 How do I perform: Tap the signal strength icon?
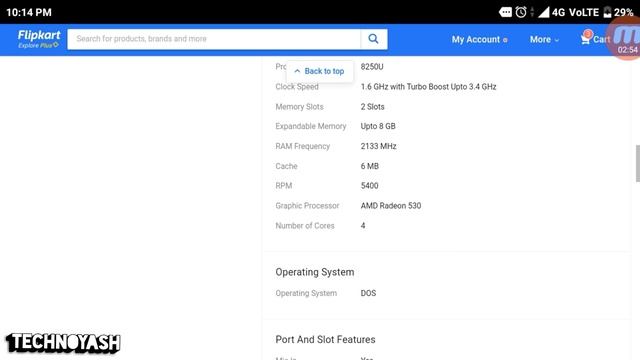(544, 12)
